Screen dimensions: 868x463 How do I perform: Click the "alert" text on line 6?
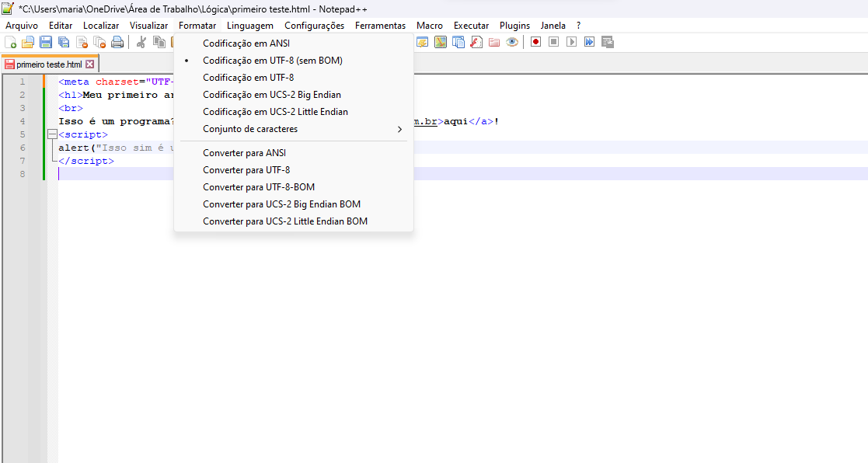pyautogui.click(x=74, y=148)
